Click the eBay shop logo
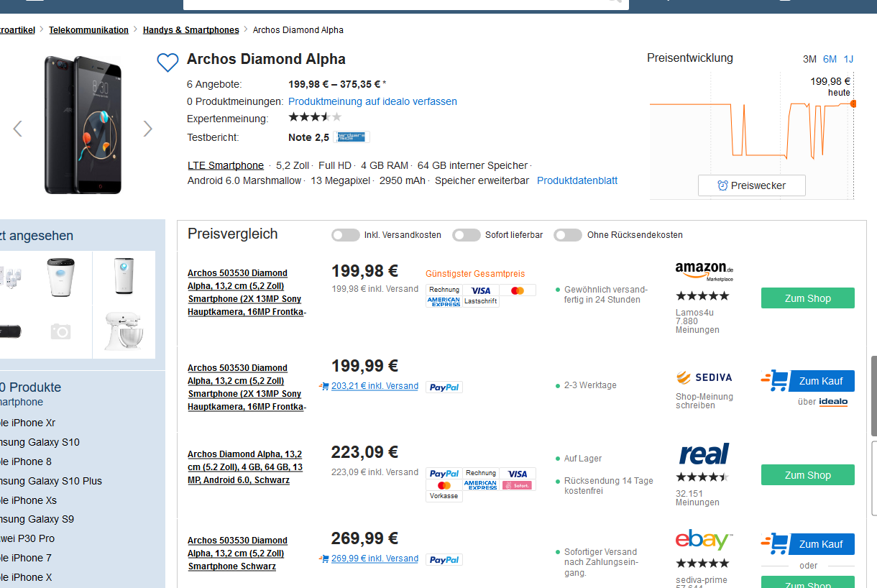Viewport: 877px width, 588px height. 704,540
